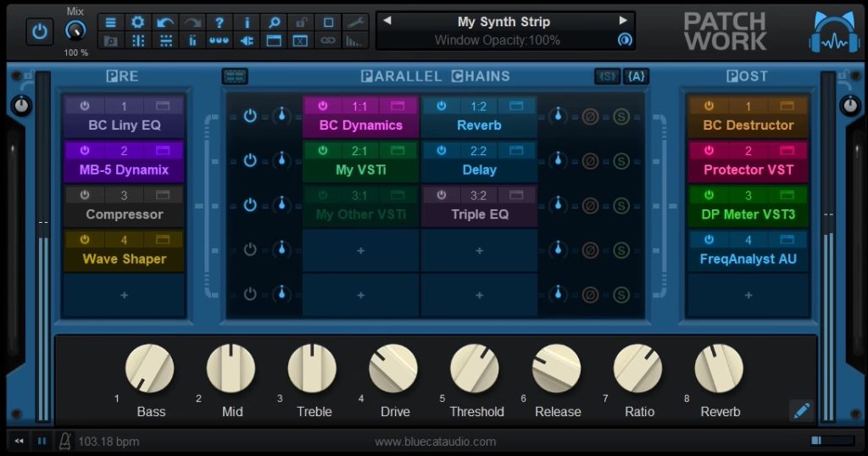Click the undo arrow in the toolbar
Screen dimensions: 868x456
(164, 22)
